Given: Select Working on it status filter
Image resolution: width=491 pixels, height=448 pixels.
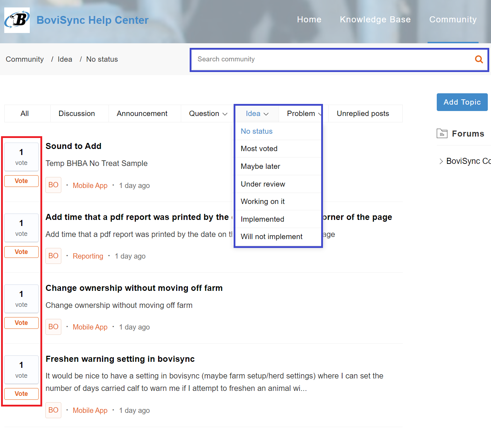Looking at the screenshot, I should 278,201.
